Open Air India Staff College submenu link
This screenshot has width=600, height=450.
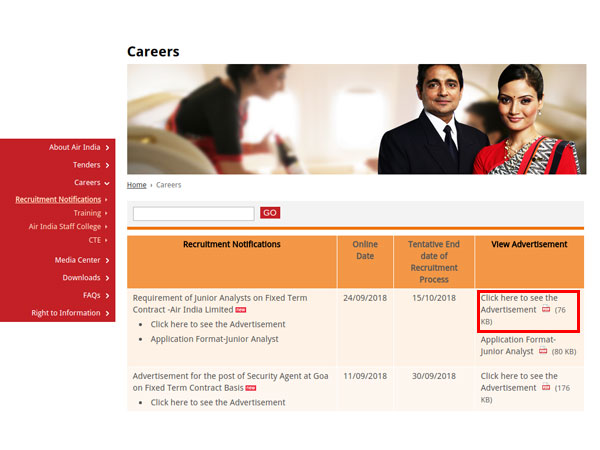(65, 227)
